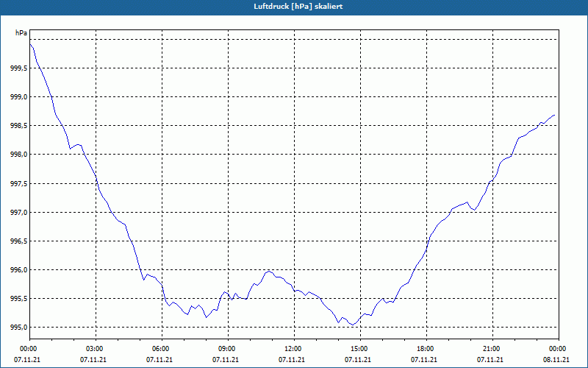Click the 'Luftdruck [hPa] skaliert' chart title
This screenshot has width=588, height=368.
[298, 7]
